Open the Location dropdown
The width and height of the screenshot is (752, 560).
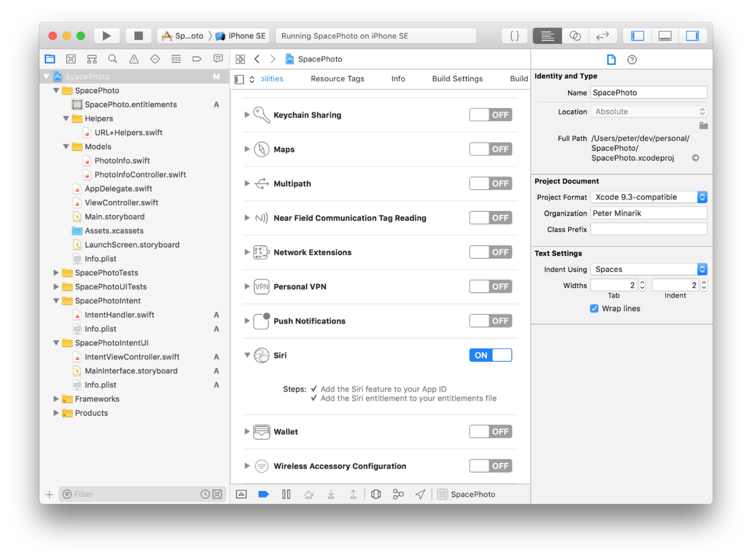tap(649, 112)
